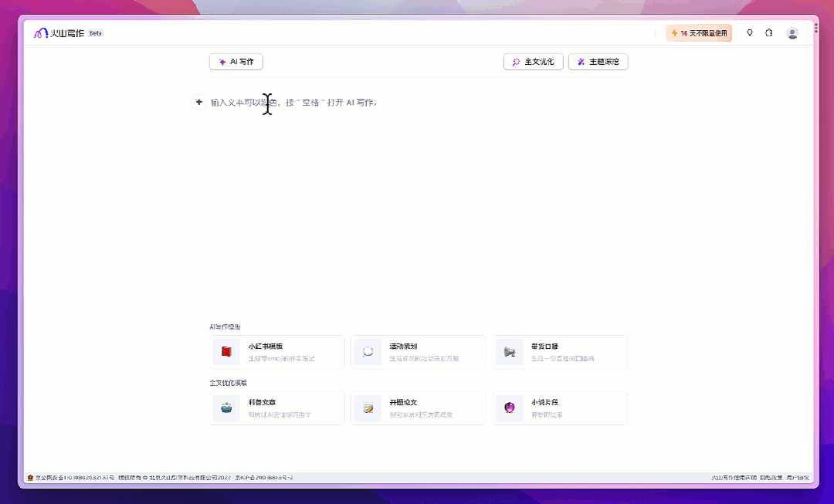Switch to 主题深挖 mode
834x504 pixels.
[599, 62]
